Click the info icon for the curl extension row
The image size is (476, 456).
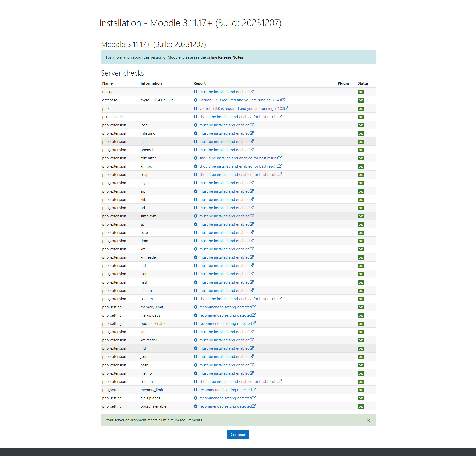coord(196,141)
